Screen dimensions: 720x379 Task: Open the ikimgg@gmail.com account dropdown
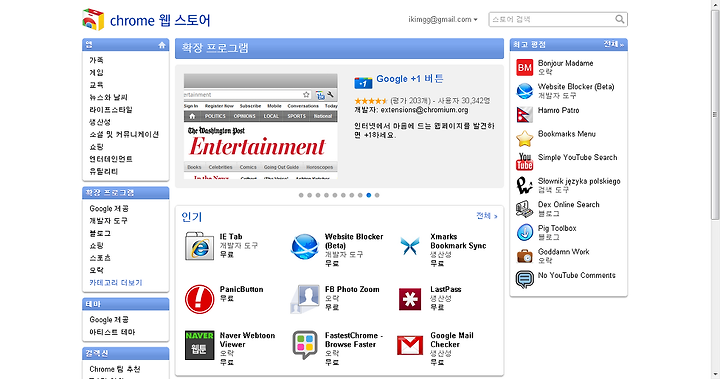(x=443, y=19)
